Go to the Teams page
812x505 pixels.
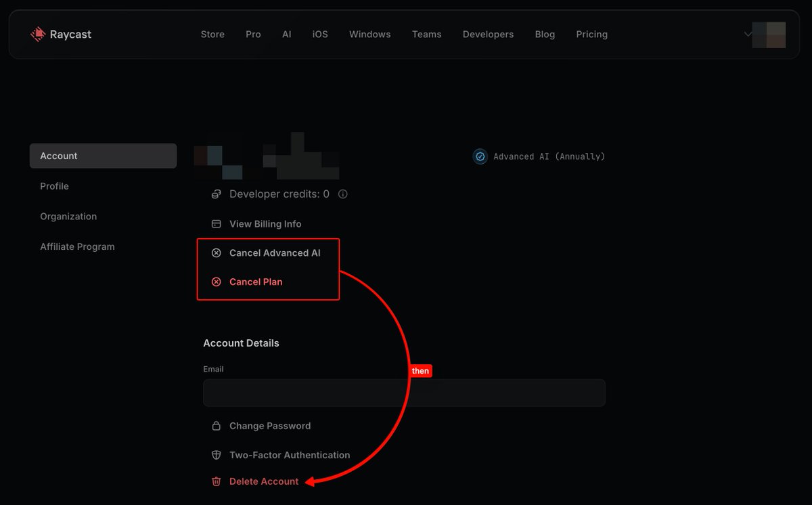point(427,35)
